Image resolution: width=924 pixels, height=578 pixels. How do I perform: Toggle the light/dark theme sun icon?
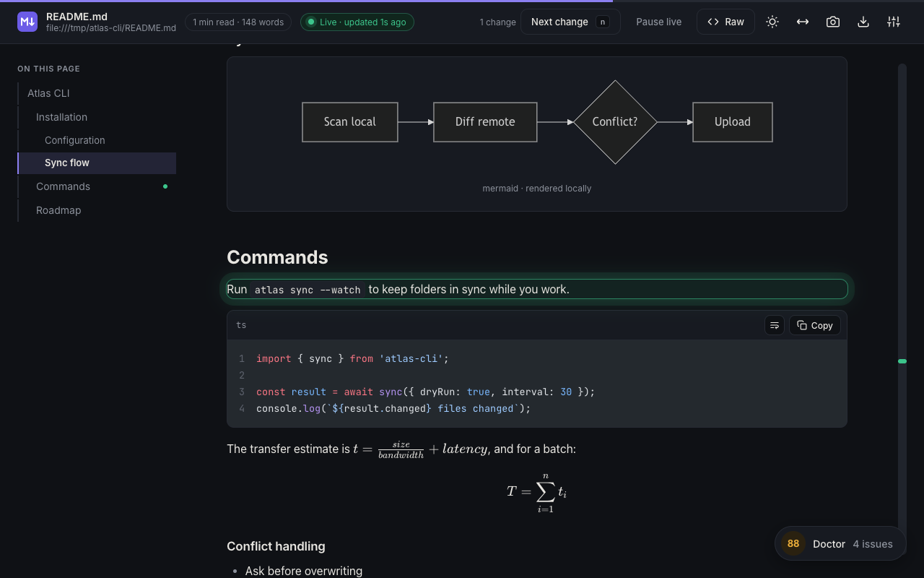pyautogui.click(x=772, y=22)
